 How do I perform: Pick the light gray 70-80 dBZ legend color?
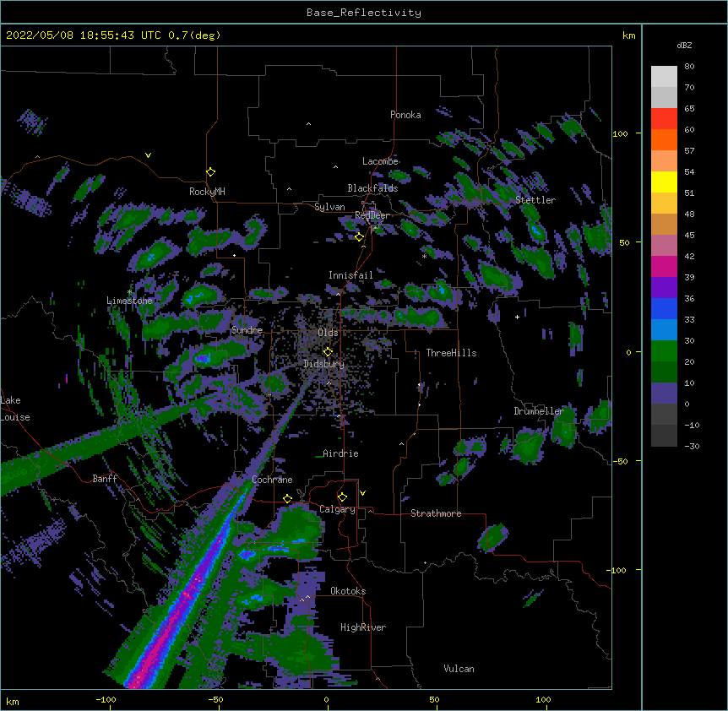click(x=664, y=76)
